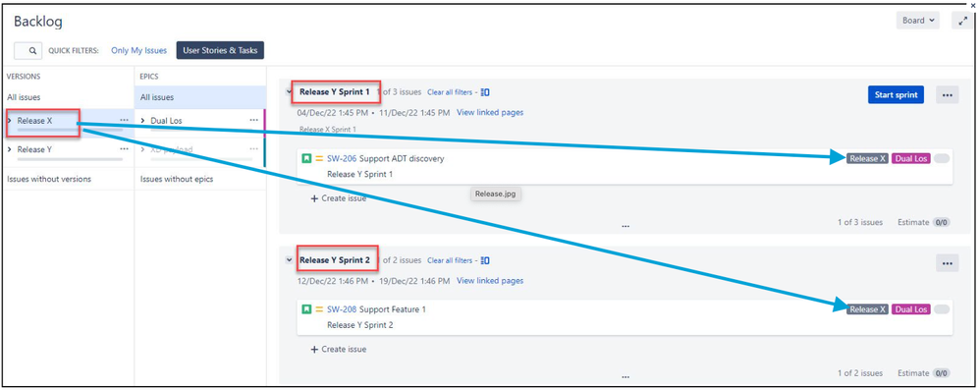Click the Sprint 2 date range text
Viewport: 980px width, 390px height.
pyautogui.click(x=374, y=281)
